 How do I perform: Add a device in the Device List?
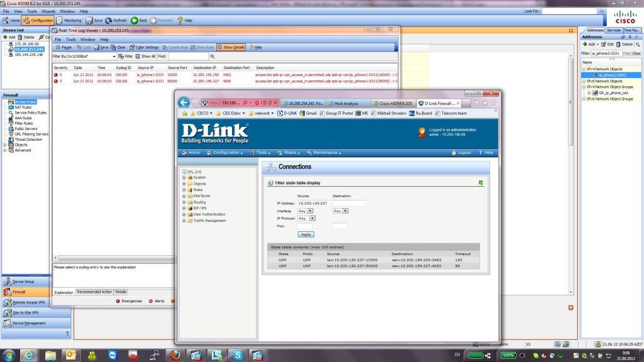pyautogui.click(x=9, y=37)
